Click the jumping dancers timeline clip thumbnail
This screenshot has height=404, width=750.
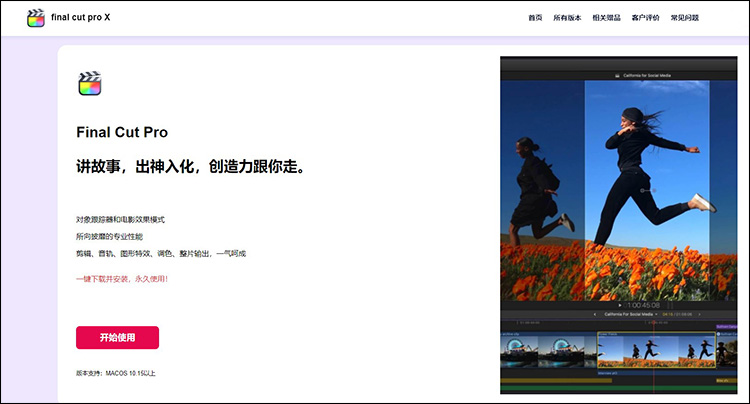click(656, 350)
